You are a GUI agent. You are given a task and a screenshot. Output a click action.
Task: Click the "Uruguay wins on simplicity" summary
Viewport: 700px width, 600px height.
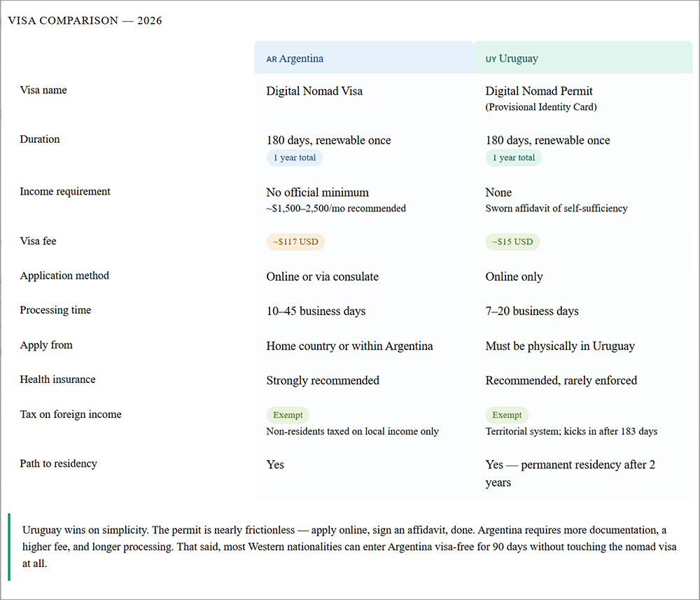pyautogui.click(x=349, y=546)
